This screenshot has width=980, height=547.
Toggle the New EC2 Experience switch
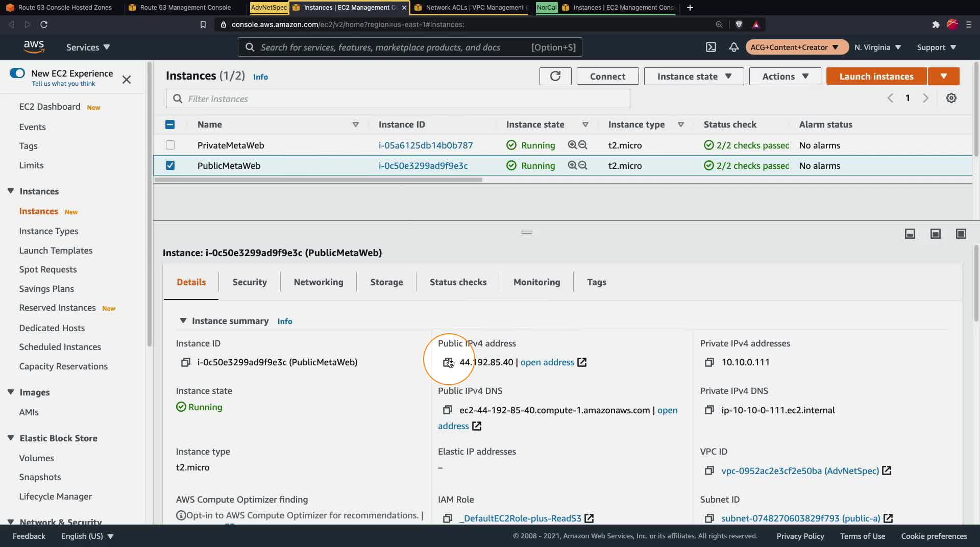click(17, 73)
